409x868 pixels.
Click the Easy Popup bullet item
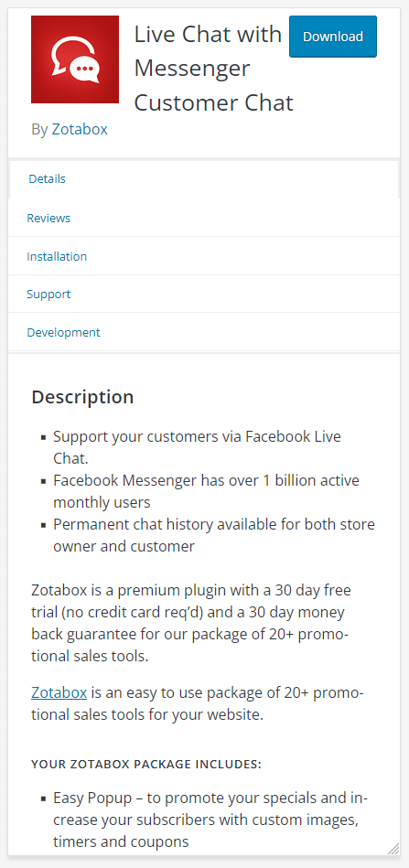tap(210, 820)
